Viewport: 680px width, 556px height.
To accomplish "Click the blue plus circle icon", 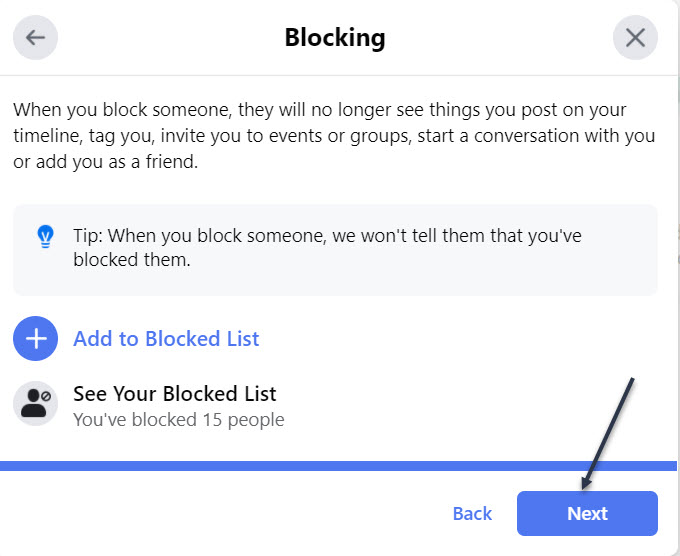I will [36, 339].
